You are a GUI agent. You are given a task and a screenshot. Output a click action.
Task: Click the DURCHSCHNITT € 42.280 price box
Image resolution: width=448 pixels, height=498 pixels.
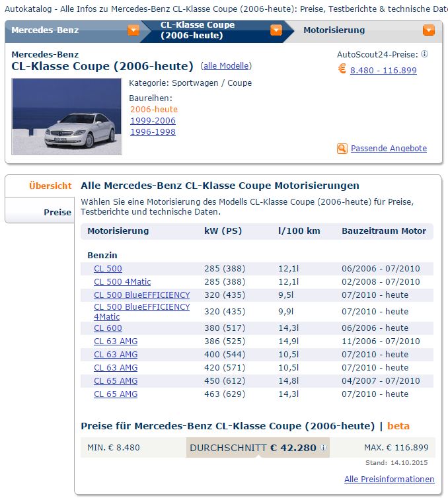coord(258,448)
